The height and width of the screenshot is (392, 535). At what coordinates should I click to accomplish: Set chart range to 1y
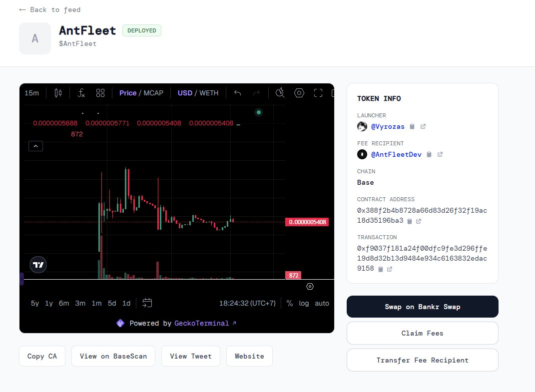pos(49,303)
